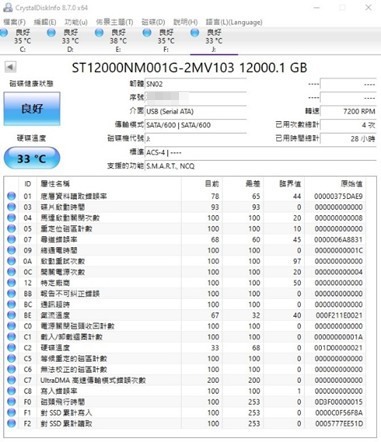Click the status icon of attribute 0C
Image resolution: width=381 pixels, height=442 pixels.
tap(11, 272)
